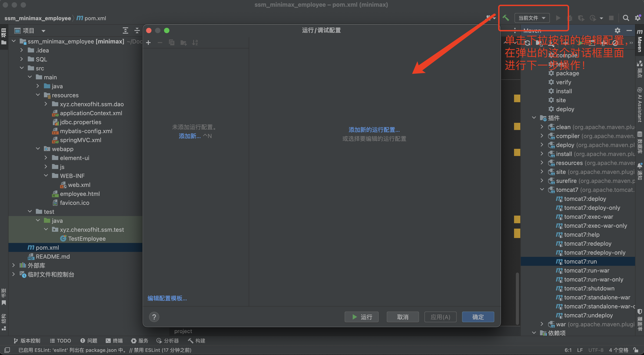Viewport: 644px width, 355px height.
Task: Click the 确定 button
Action: 478,317
